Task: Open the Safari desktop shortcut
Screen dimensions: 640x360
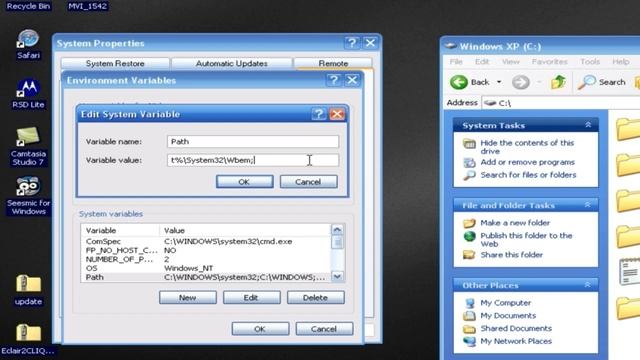Action: click(x=28, y=44)
